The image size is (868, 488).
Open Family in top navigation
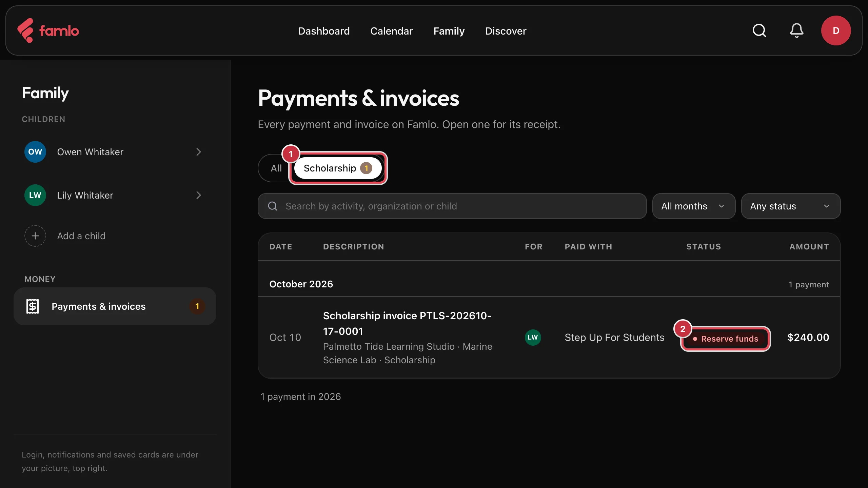[x=449, y=31]
